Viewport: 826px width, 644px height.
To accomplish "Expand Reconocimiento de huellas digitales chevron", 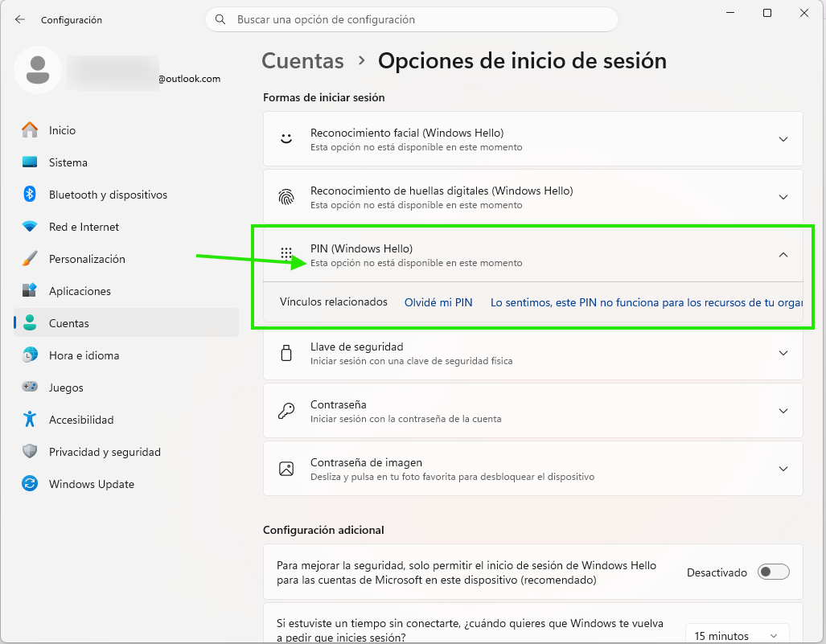I will point(783,197).
